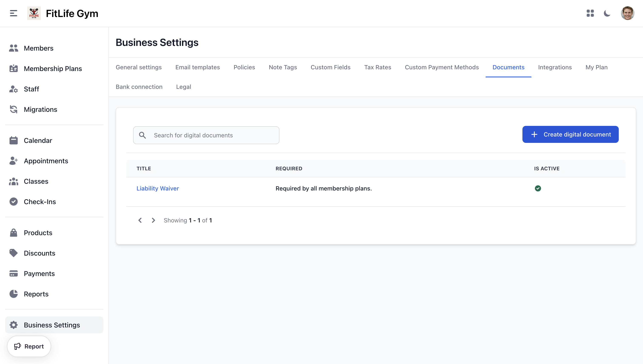The image size is (643, 364).
Task: Open the profile avatar menu
Action: point(628,13)
